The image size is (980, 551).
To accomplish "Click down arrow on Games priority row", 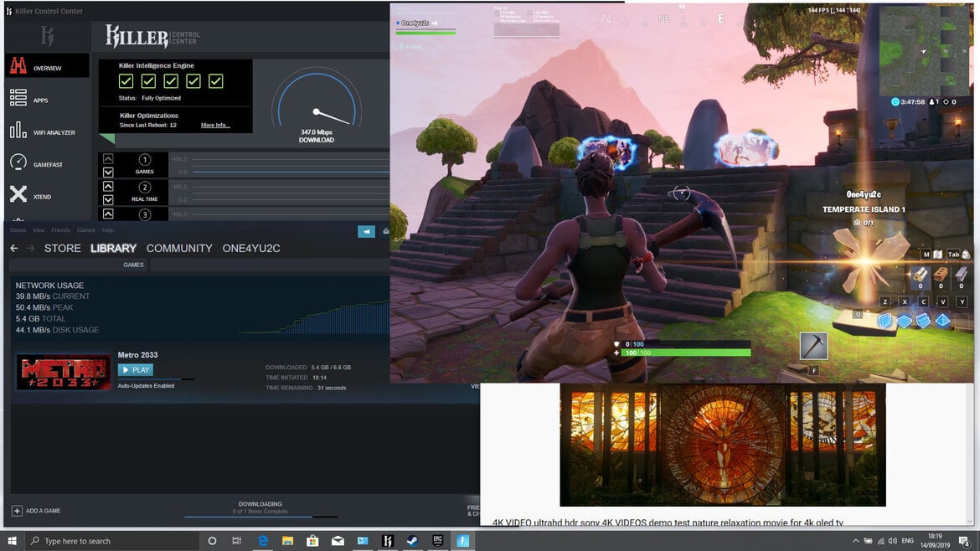I will point(108,172).
